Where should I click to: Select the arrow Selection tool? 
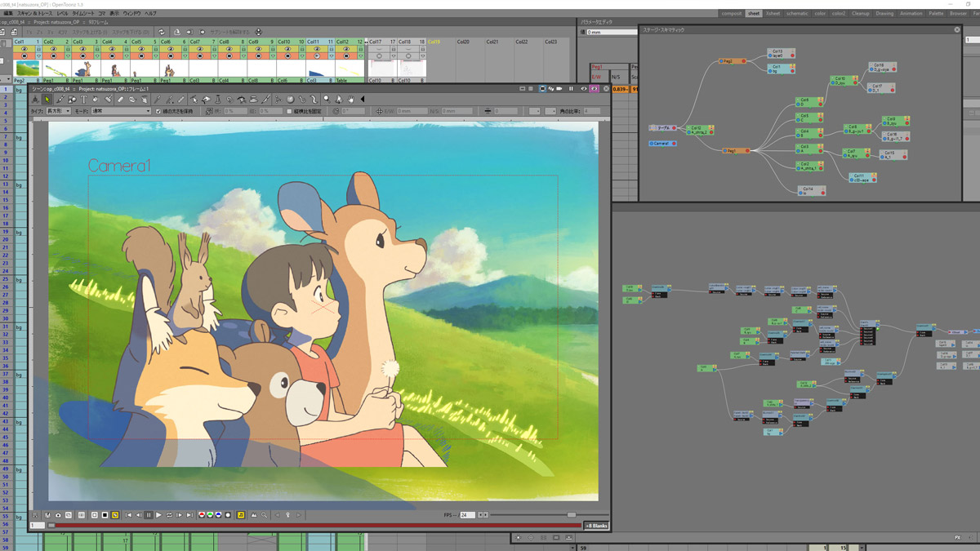[47, 100]
